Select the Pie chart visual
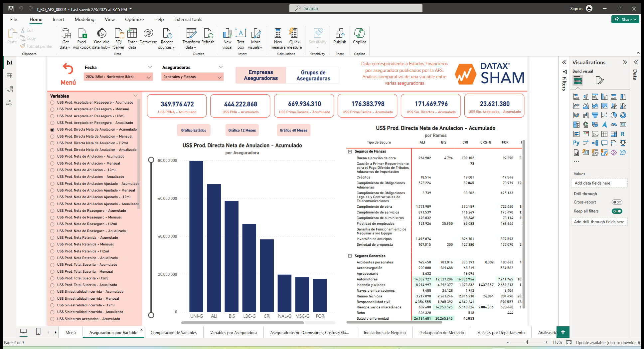Image resolution: width=644 pixels, height=349 pixels. (x=613, y=115)
